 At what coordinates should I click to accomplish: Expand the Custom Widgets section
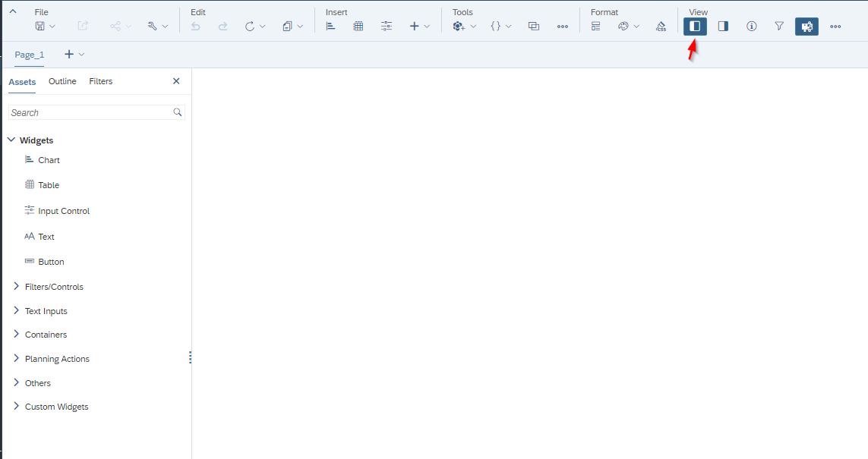(16, 407)
